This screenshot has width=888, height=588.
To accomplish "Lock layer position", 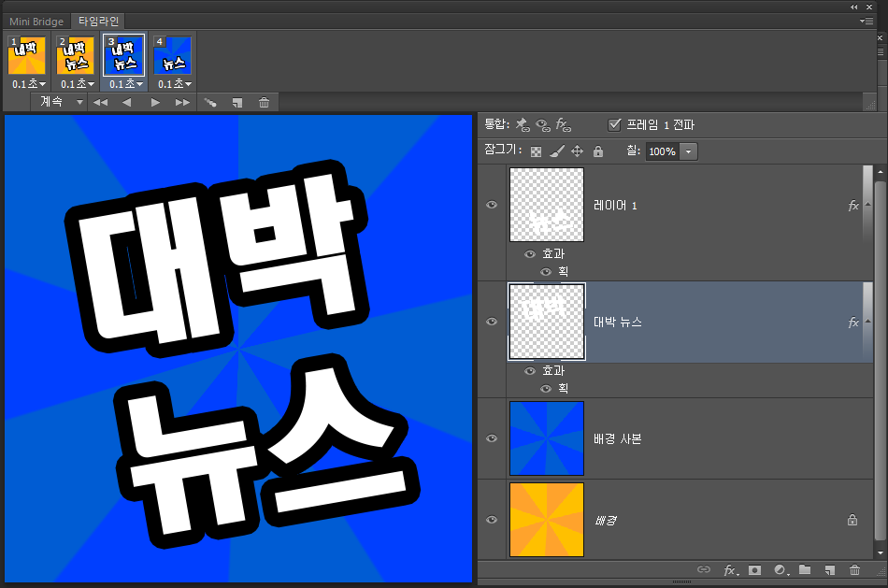I will click(577, 151).
